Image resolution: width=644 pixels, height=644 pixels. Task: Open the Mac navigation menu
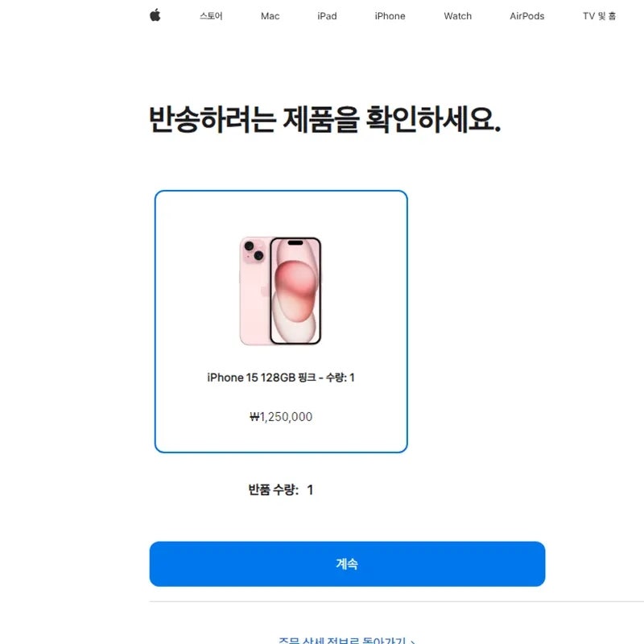pos(270,16)
